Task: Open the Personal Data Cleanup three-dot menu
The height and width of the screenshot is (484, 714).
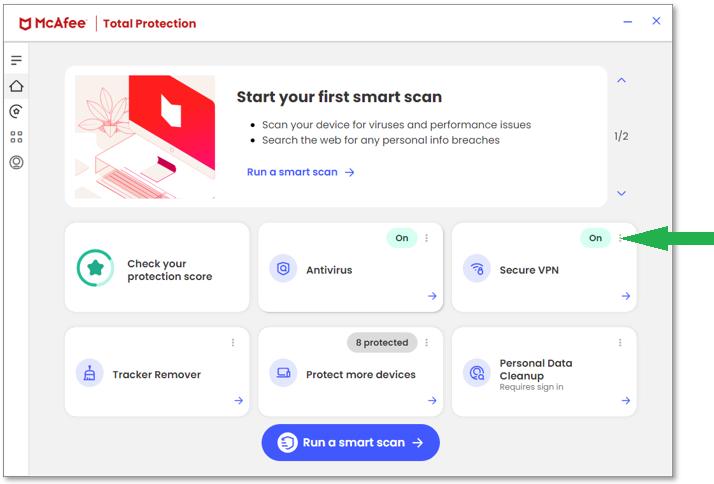Action: [620, 342]
